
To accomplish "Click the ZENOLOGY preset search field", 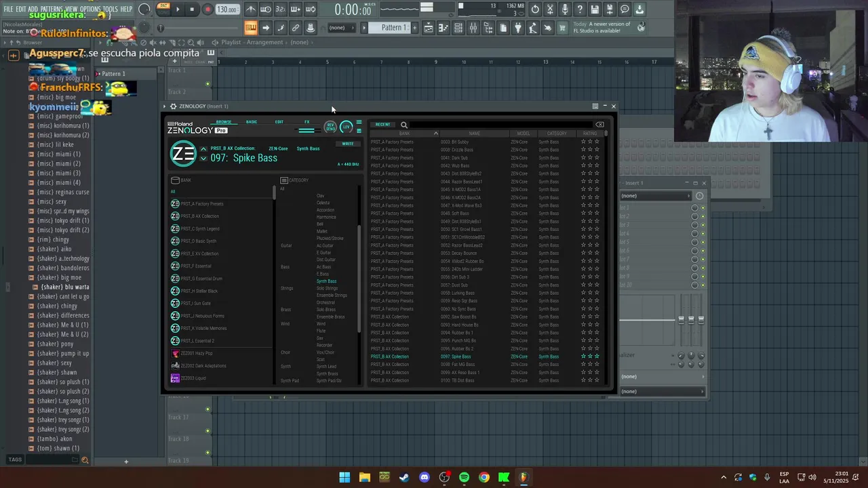I will [502, 125].
